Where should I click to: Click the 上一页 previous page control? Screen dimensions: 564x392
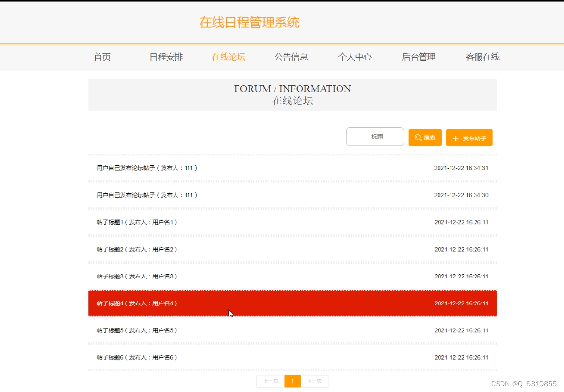[270, 380]
